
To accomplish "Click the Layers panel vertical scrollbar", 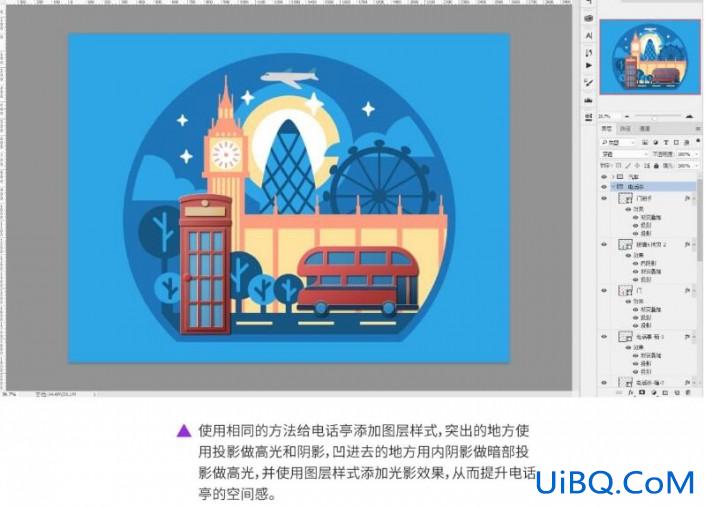I will coord(700,219).
